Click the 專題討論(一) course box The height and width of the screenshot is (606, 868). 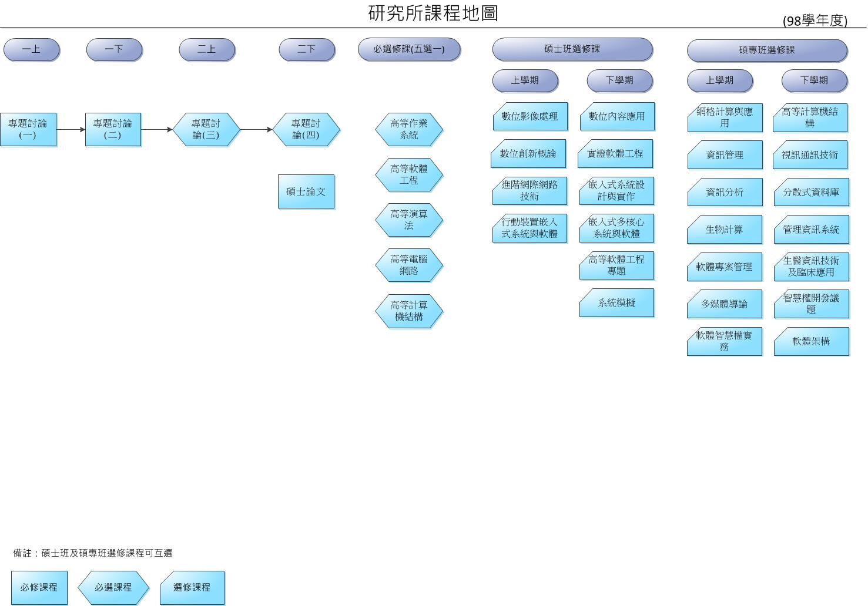[x=28, y=129]
